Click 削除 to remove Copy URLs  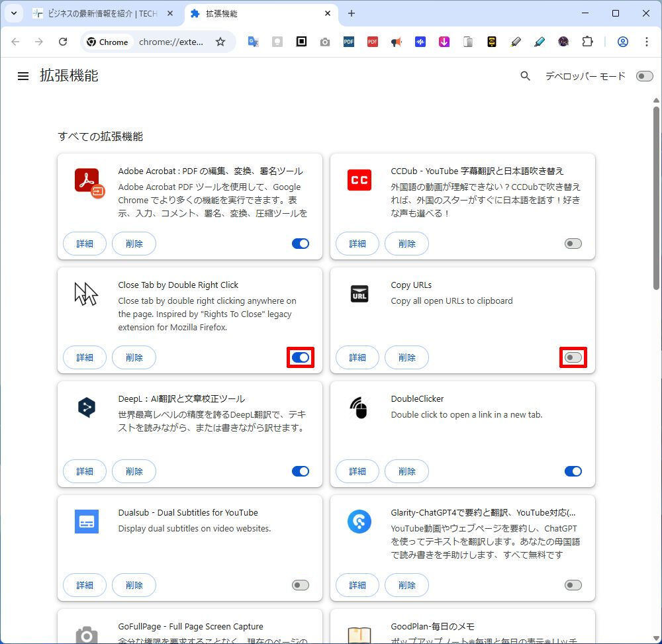pyautogui.click(x=406, y=357)
